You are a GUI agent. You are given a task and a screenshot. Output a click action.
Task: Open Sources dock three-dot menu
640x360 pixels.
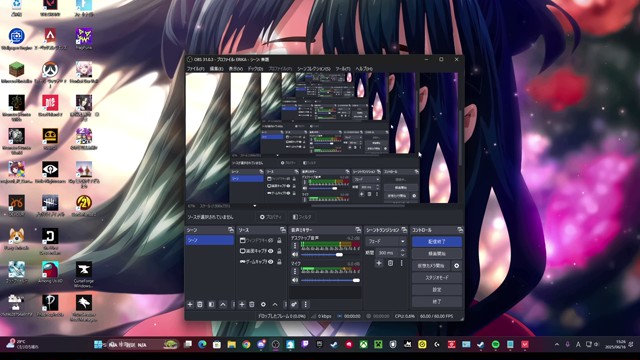click(x=285, y=304)
